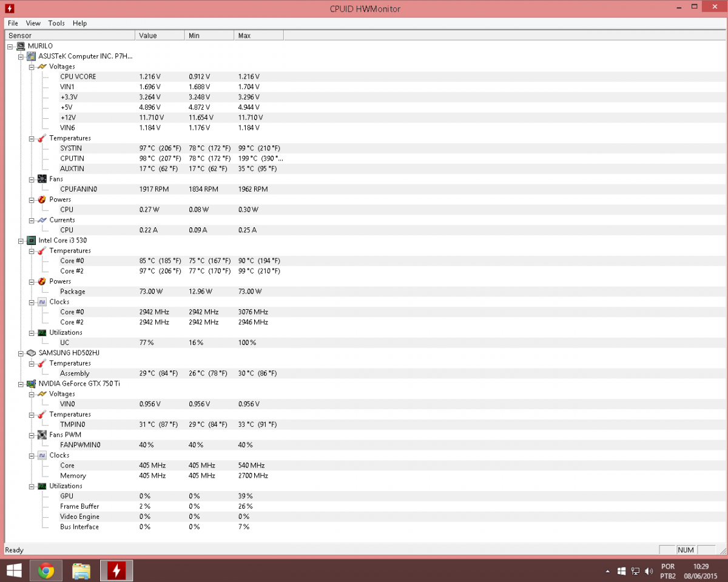Viewport: 728px width, 582px height.
Task: Collapse the Fans PWM group
Action: 32,435
